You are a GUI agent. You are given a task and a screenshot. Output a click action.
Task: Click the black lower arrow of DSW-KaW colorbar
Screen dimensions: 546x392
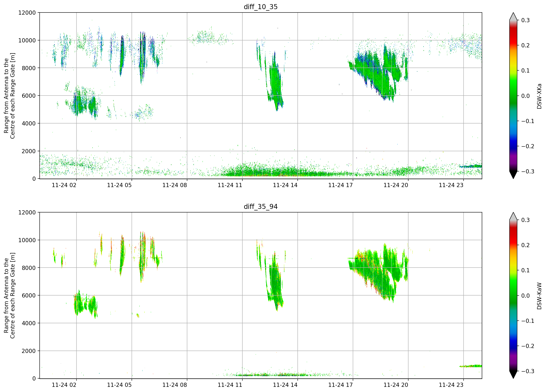tap(513, 375)
